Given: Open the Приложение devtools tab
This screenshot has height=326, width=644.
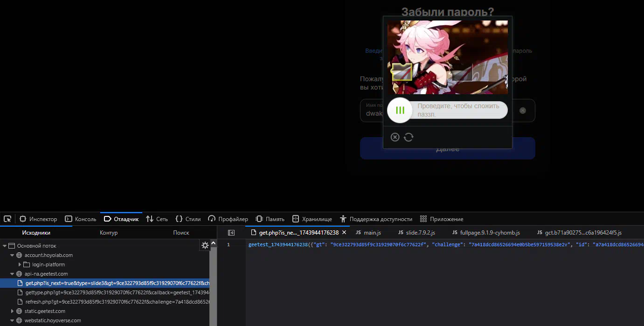Looking at the screenshot, I should (x=442, y=219).
